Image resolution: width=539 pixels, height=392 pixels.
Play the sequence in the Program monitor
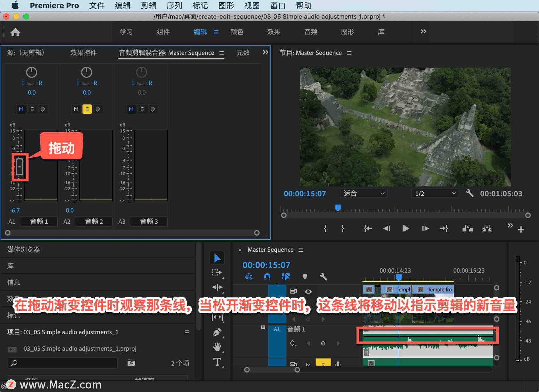(405, 228)
